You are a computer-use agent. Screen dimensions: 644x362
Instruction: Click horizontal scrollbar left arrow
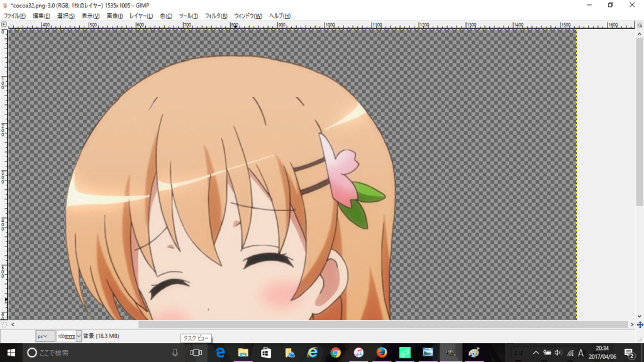[x=13, y=325]
